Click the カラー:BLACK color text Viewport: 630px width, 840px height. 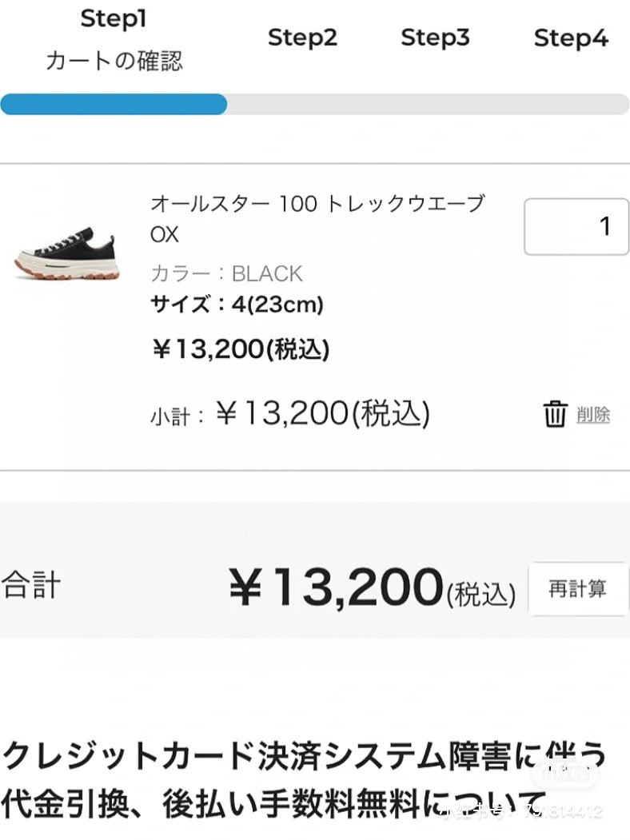pos(226,273)
